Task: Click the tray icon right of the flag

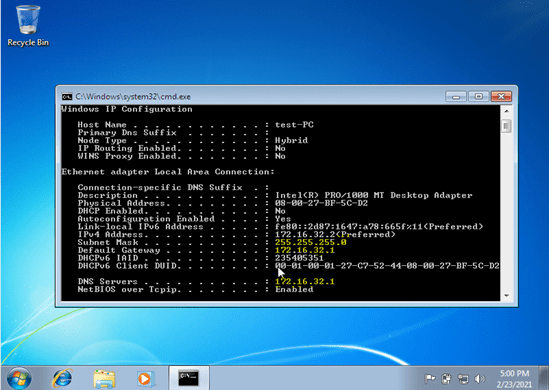Action: 446,378
